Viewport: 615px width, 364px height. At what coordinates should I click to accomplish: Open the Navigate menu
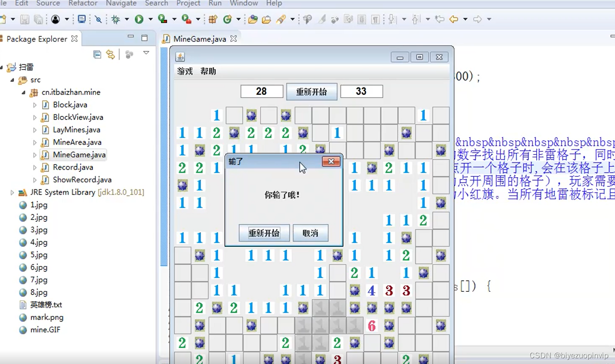coord(121,3)
